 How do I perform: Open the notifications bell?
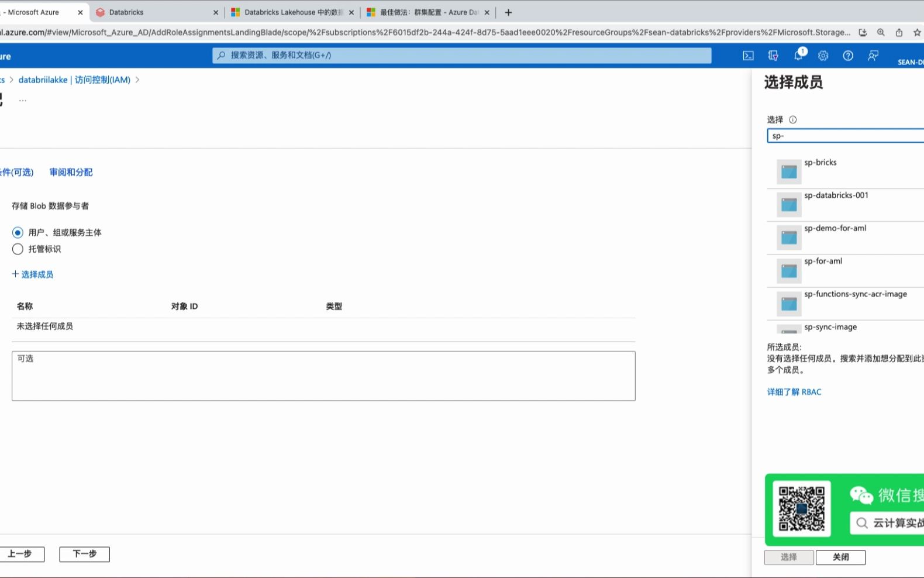[799, 55]
